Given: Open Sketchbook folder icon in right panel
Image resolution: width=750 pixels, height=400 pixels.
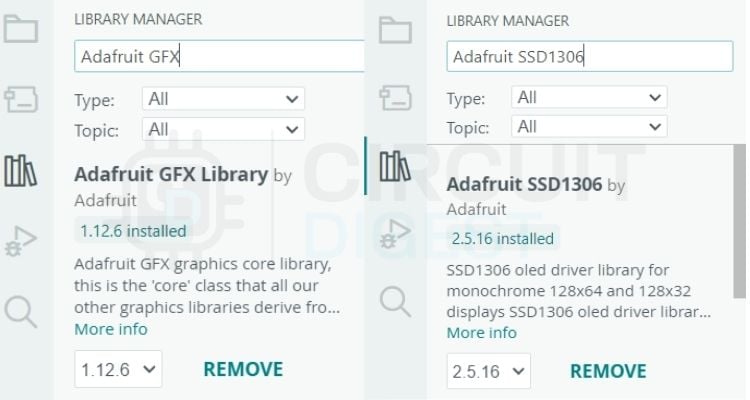Looking at the screenshot, I should tap(396, 30).
